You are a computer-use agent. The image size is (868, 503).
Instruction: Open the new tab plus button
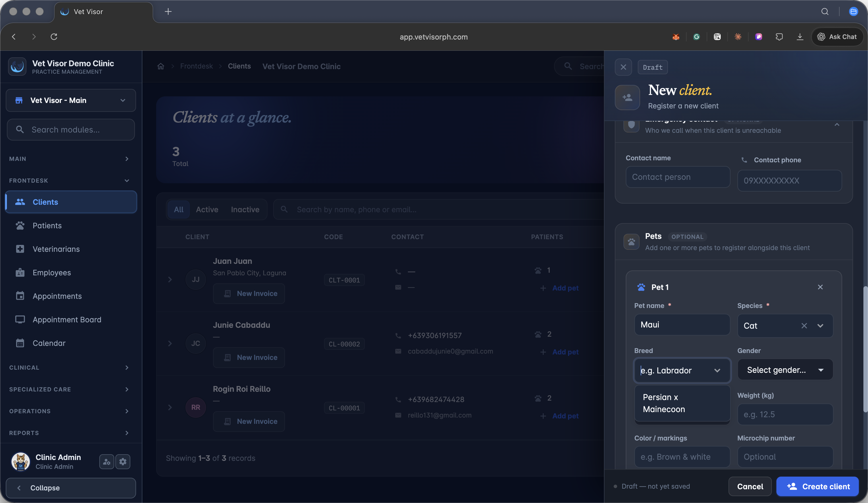[x=168, y=12]
